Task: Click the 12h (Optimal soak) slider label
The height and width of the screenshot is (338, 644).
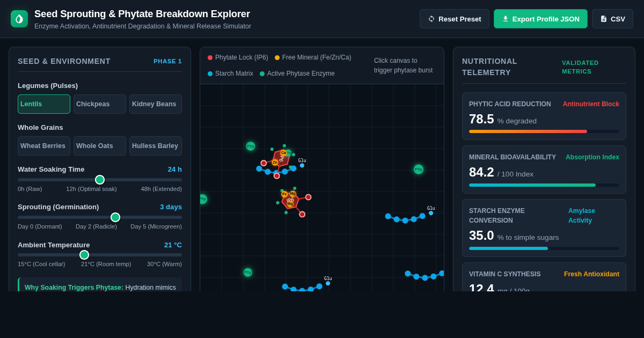Action: pyautogui.click(x=91, y=189)
